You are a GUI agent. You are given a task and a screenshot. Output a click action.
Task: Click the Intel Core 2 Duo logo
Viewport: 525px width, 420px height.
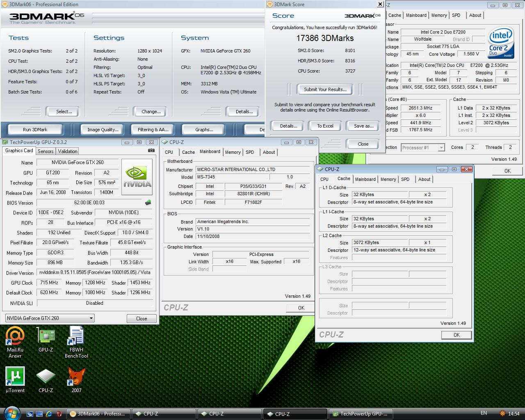[501, 43]
